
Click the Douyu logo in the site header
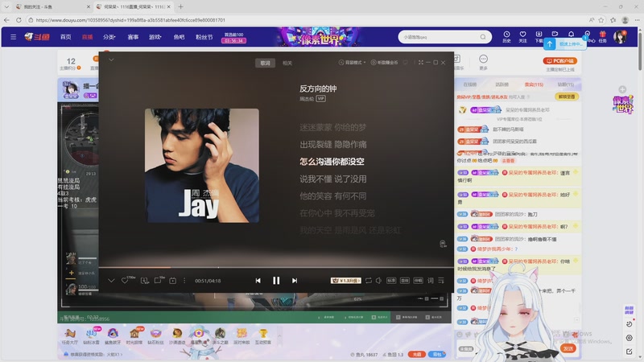click(x=37, y=37)
